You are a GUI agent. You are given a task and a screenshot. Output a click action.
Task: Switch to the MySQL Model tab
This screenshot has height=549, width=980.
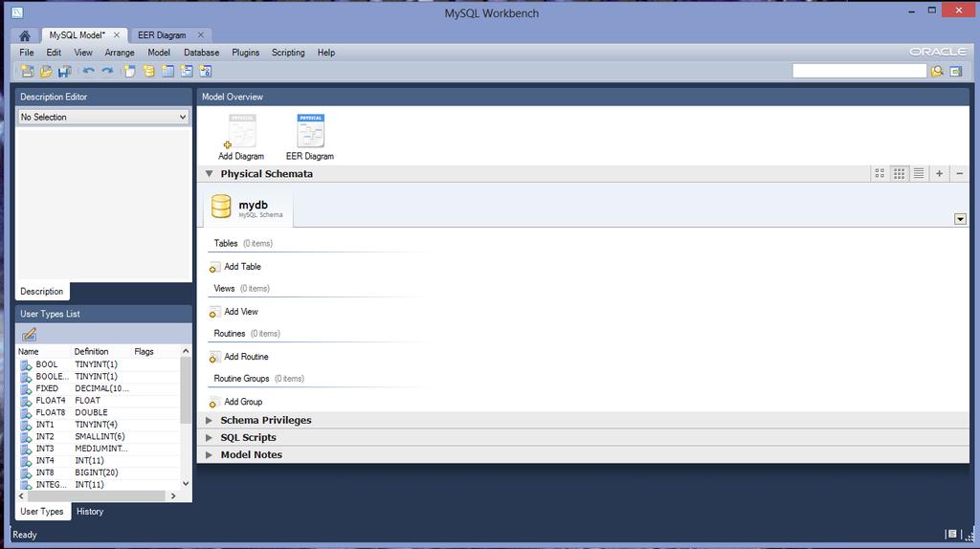point(77,35)
